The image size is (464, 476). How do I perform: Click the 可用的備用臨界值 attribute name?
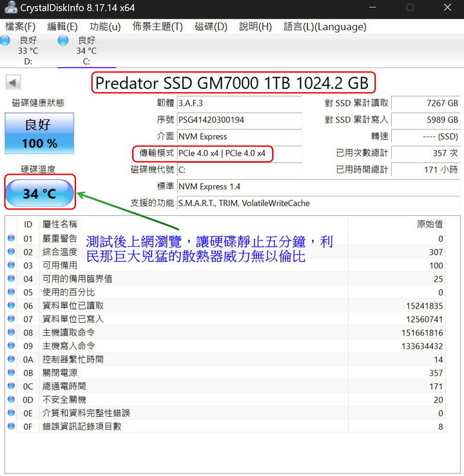(x=77, y=279)
